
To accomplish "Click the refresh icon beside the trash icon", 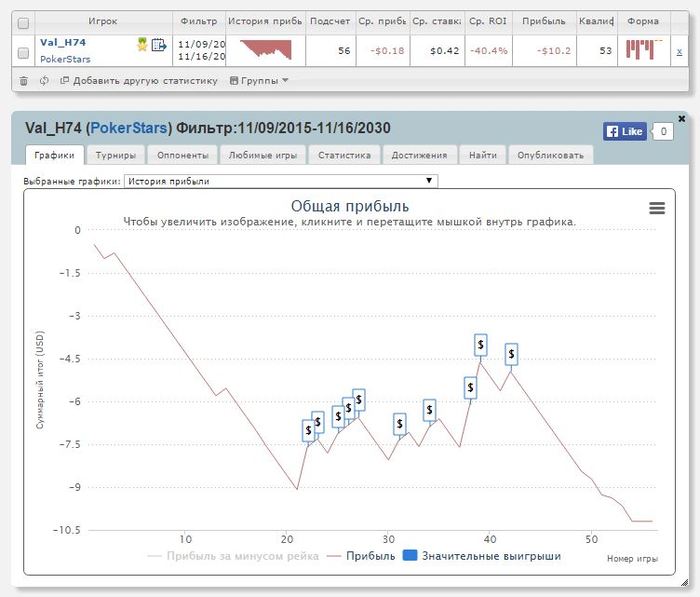I will [44, 81].
